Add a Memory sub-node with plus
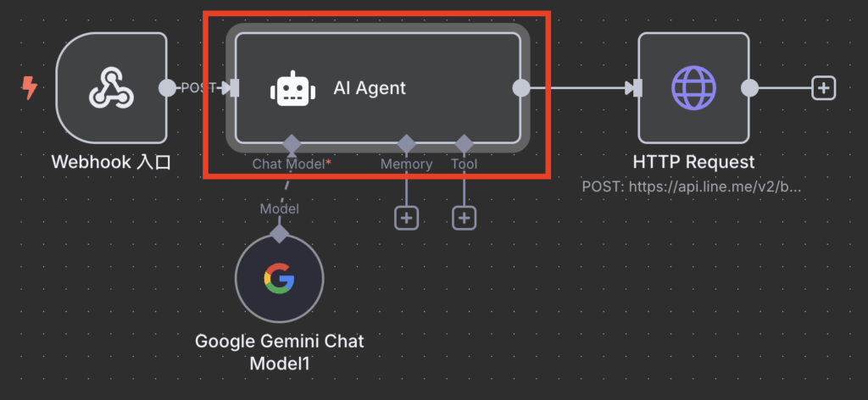 click(x=406, y=218)
